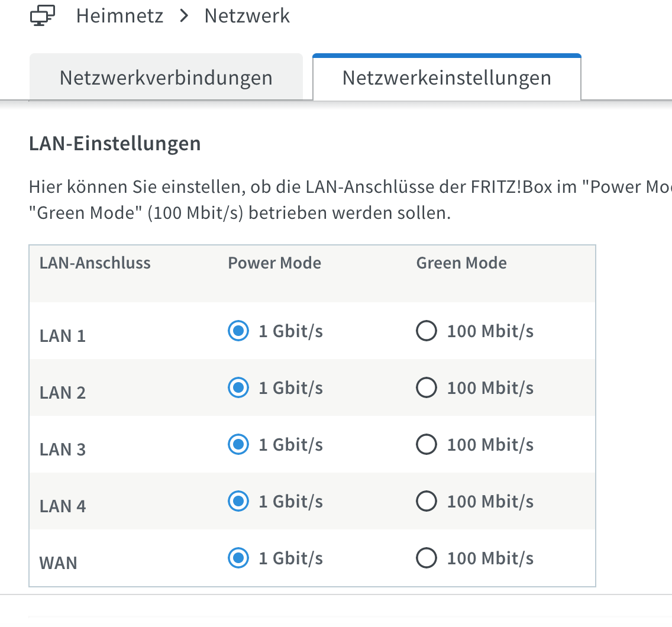Choose Power Mode for LAN 2
672x627 pixels.
click(x=238, y=388)
